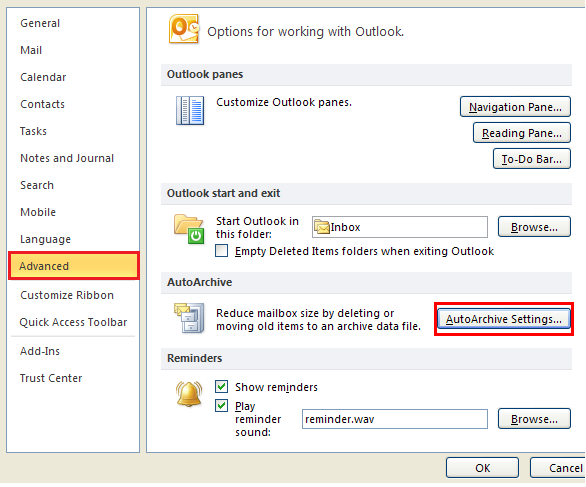This screenshot has height=487, width=586.
Task: Enable Empty Deleted Items folders checkbox
Action: (221, 250)
